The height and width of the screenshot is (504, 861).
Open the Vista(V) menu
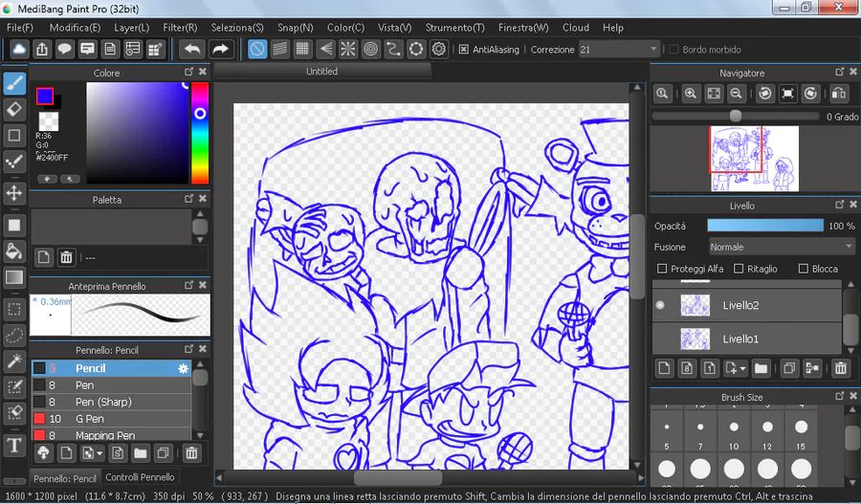point(394,28)
